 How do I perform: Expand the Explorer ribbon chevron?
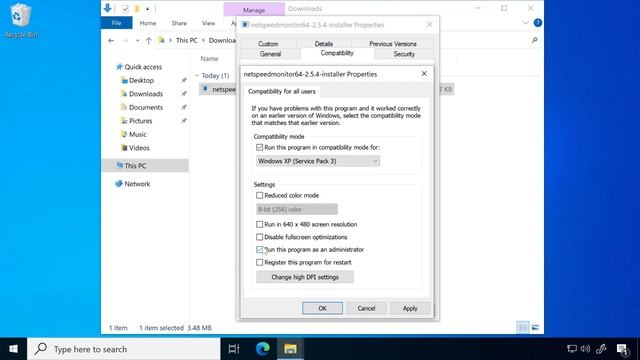(525, 23)
